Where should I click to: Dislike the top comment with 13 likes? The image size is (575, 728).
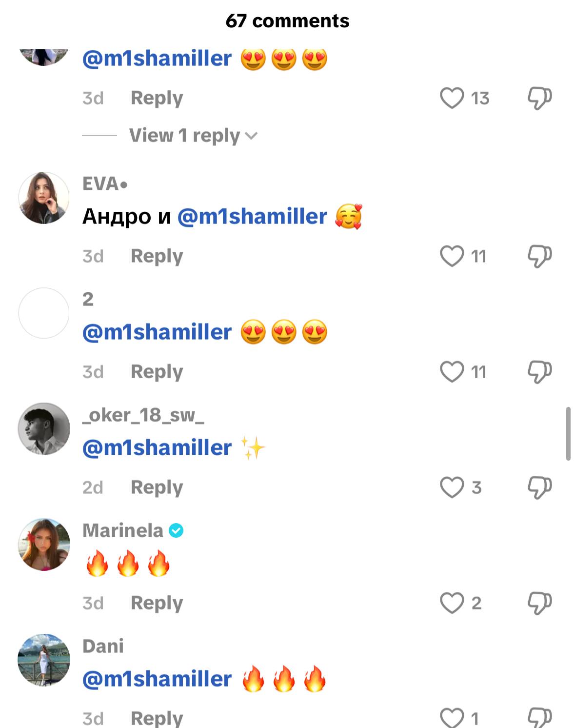(539, 98)
